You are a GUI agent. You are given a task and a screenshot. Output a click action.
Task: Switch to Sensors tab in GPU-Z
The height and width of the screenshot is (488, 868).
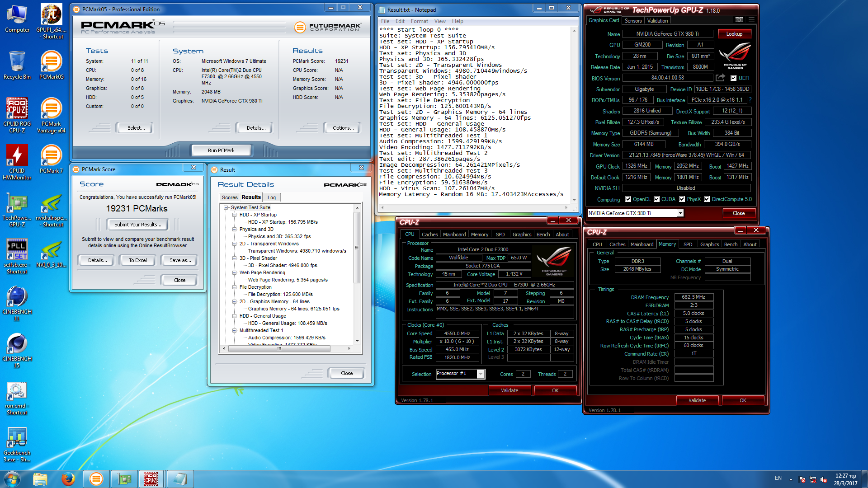[633, 21]
